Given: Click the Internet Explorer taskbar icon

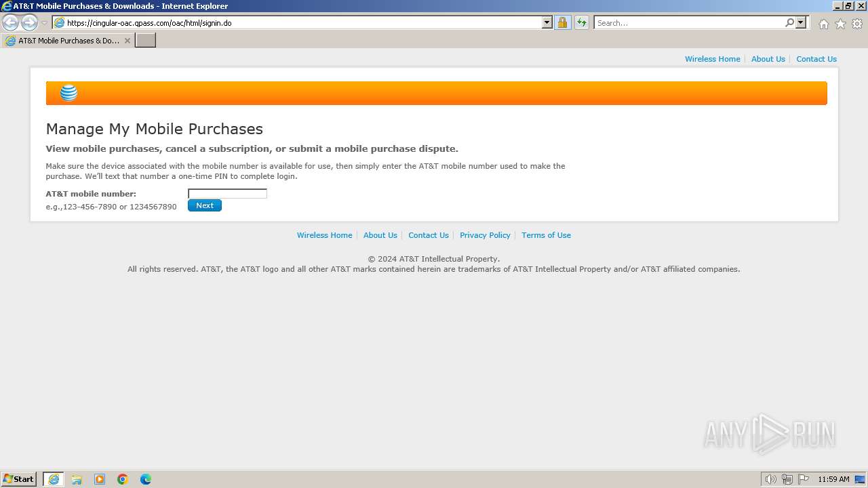Looking at the screenshot, I should pos(54,479).
